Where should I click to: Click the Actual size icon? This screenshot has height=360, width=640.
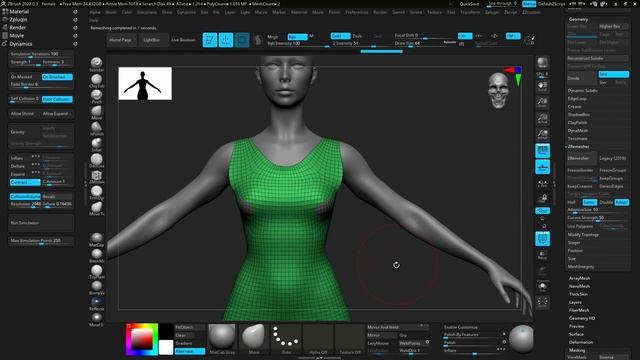pos(542,118)
